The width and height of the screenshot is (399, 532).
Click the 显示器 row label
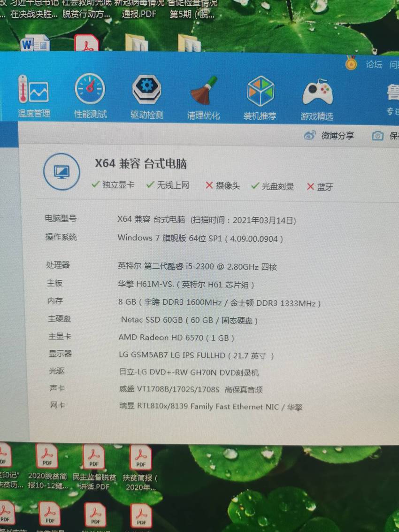pyautogui.click(x=61, y=353)
